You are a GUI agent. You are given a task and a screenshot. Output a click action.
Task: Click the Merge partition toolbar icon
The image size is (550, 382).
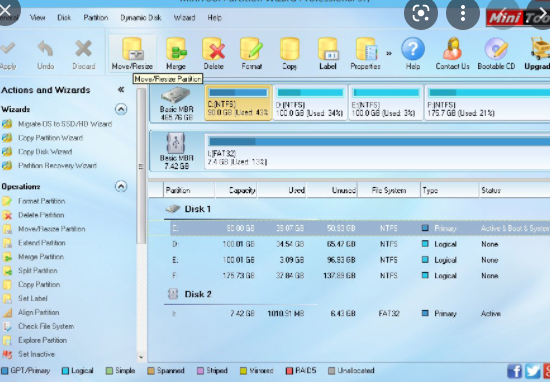coord(176,53)
